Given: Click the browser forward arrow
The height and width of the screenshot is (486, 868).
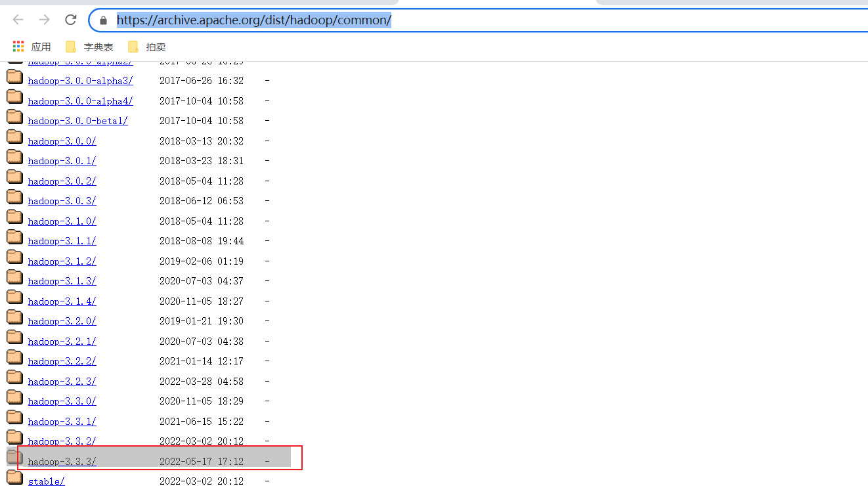Looking at the screenshot, I should point(45,20).
